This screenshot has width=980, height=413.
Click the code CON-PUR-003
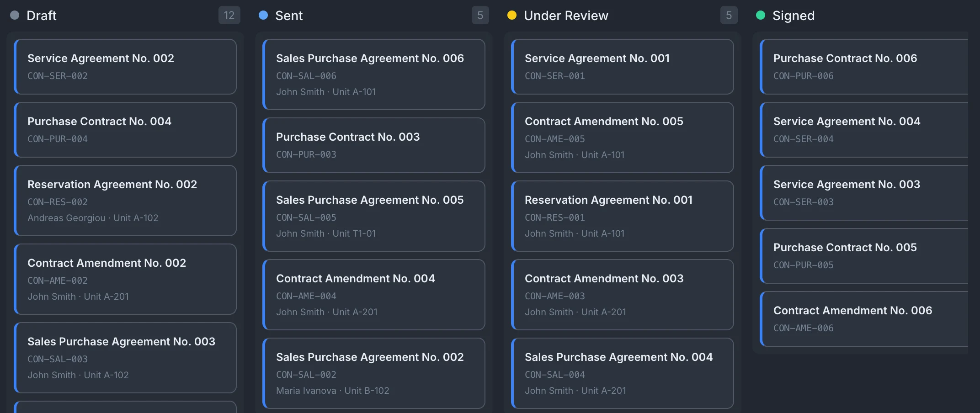tap(306, 154)
